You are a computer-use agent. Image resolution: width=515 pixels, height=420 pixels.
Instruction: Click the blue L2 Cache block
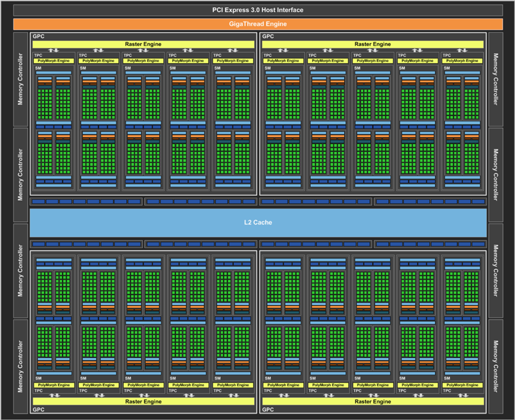pos(257,222)
